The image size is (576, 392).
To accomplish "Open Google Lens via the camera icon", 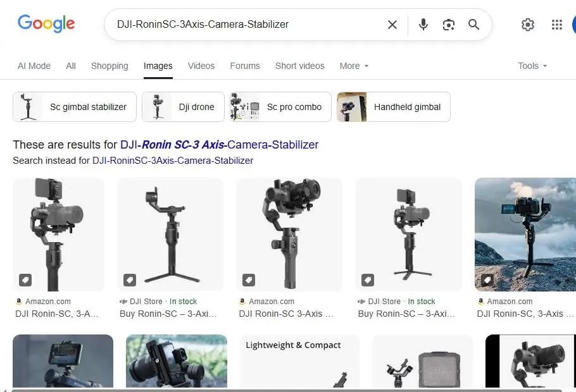I will [x=449, y=25].
